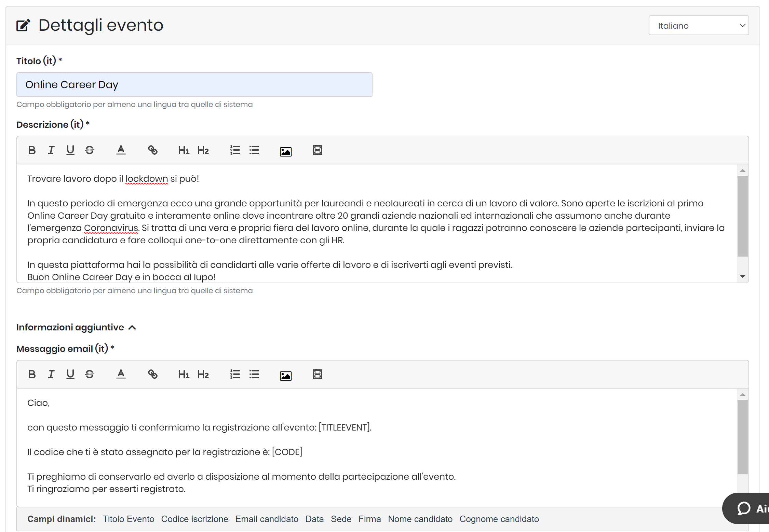Click Bold in Messaggio email editor toolbar
Image resolution: width=769 pixels, height=532 pixels.
[32, 374]
